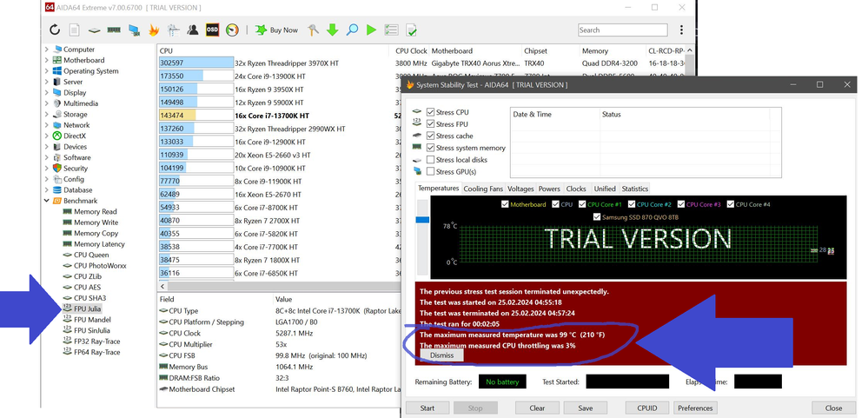Switch to the Powers tab
Screen dimensions: 868x418
tap(549, 189)
